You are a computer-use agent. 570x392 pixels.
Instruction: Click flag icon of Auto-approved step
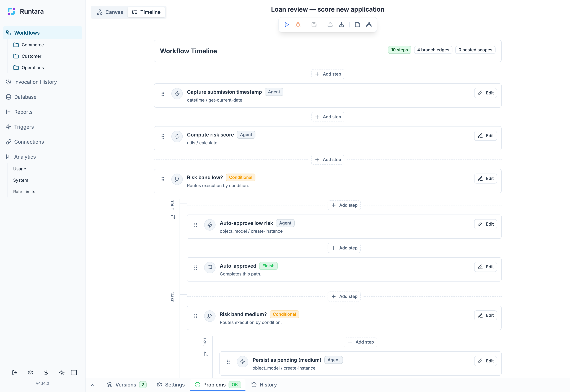[210, 267]
